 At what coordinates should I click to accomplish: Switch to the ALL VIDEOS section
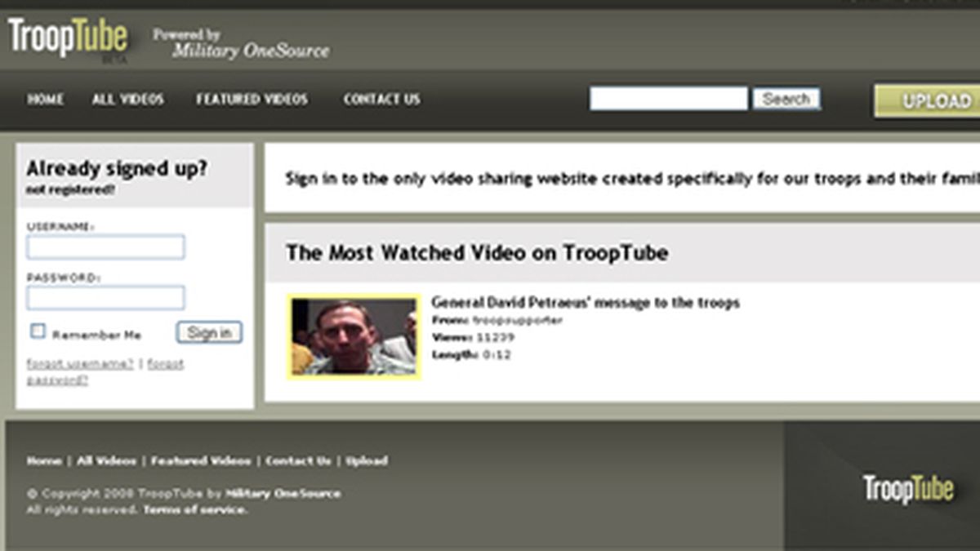[127, 99]
